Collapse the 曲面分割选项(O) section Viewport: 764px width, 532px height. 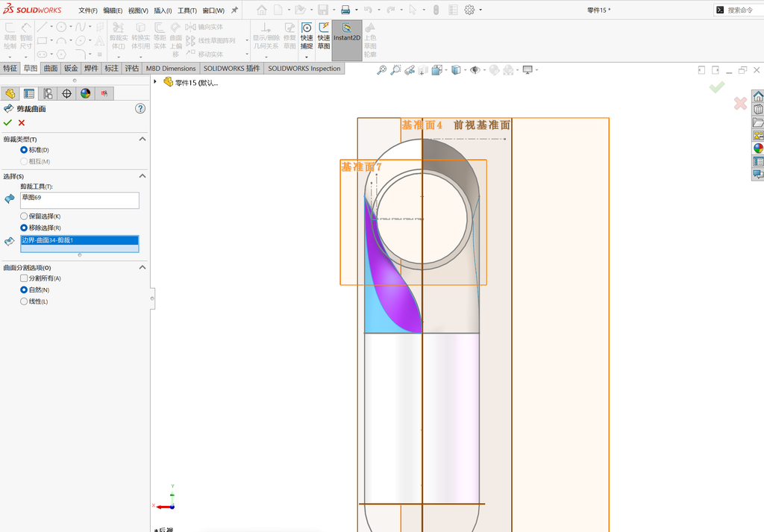[x=143, y=267]
